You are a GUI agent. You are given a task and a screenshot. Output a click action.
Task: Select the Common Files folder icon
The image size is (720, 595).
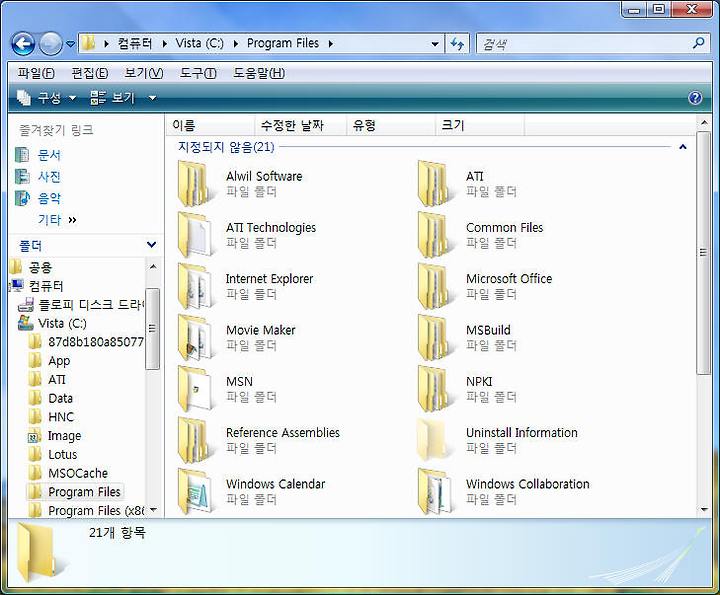(x=435, y=235)
